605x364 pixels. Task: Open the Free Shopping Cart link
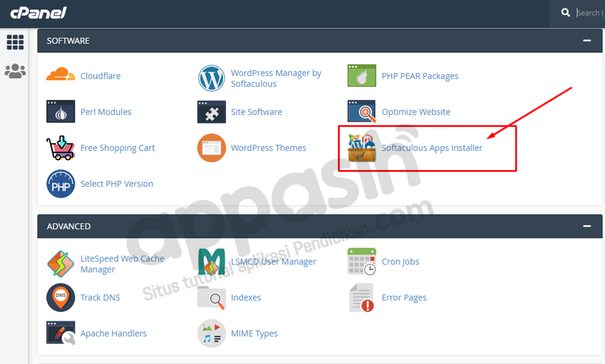pos(117,148)
